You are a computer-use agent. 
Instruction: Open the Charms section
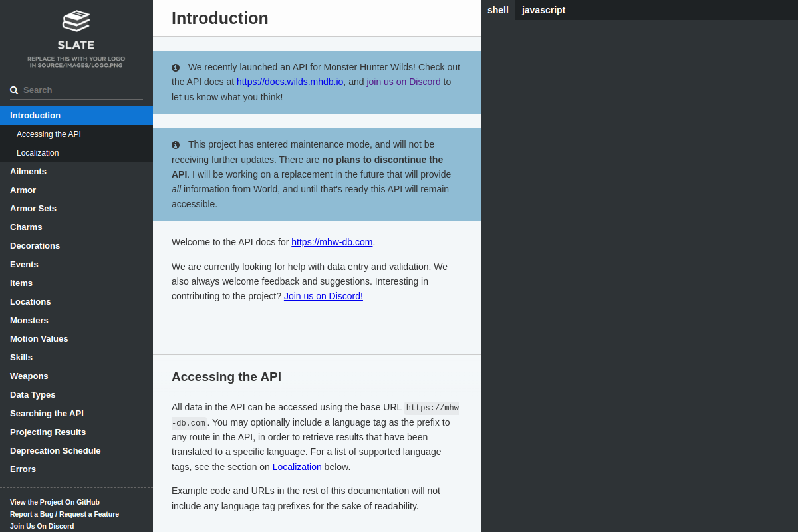[76, 227]
